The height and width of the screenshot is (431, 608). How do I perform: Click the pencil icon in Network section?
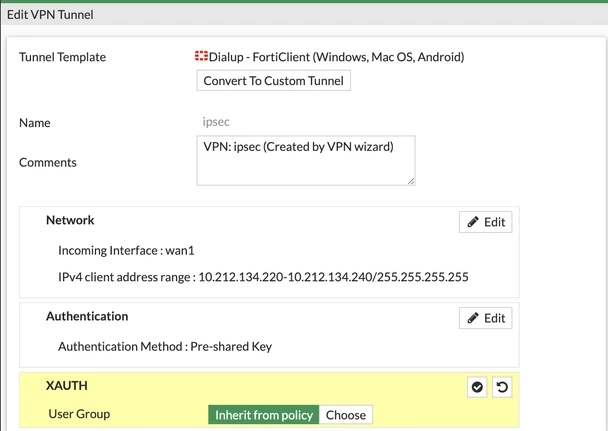point(473,222)
